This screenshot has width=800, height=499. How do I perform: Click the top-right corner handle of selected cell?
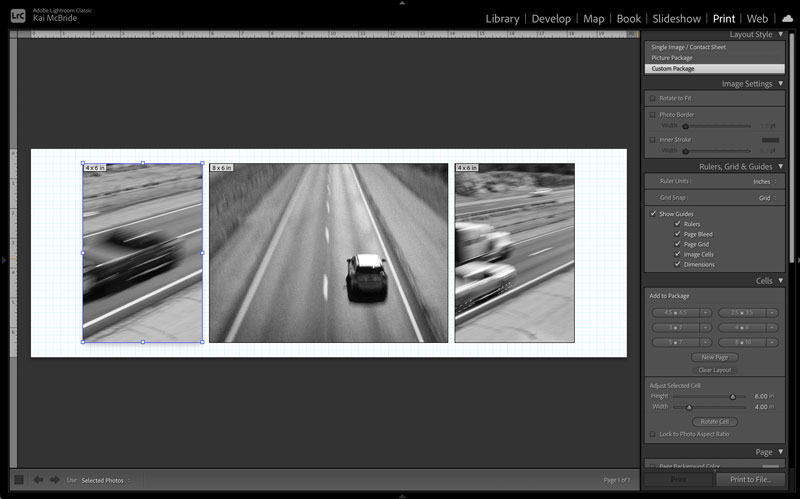pyautogui.click(x=203, y=163)
